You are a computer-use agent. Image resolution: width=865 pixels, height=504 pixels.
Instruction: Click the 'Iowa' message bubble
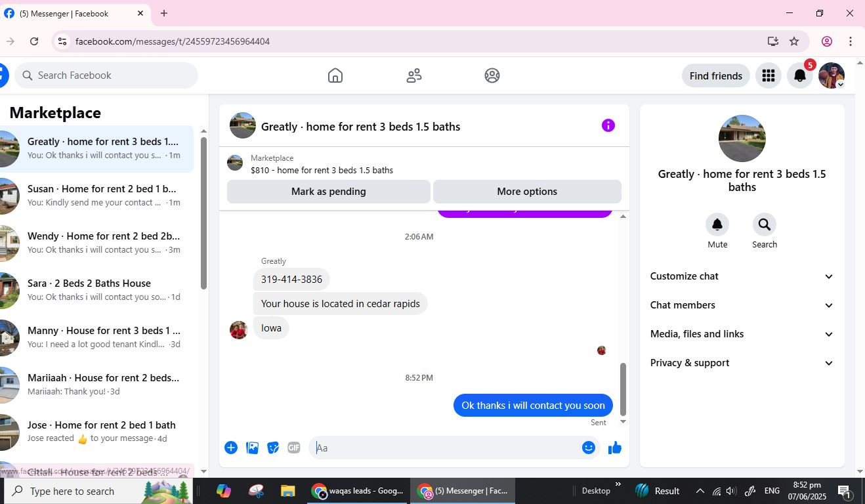coord(271,328)
